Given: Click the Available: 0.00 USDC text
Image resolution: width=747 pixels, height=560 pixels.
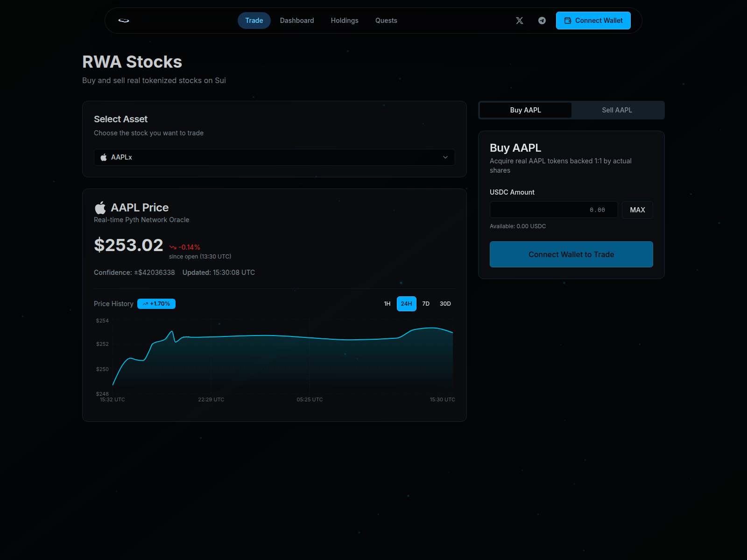Looking at the screenshot, I should coord(518,226).
